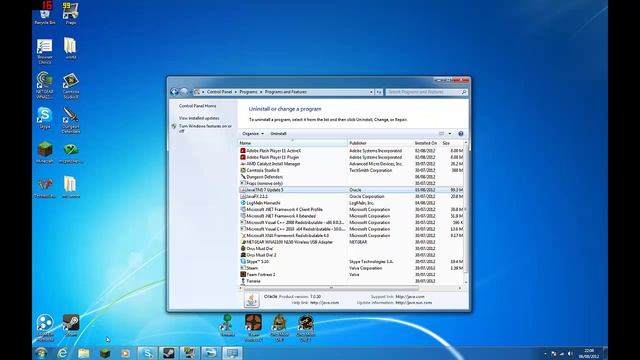Launch Internet Explorer from the taskbar
The height and width of the screenshot is (360, 640).
click(62, 353)
